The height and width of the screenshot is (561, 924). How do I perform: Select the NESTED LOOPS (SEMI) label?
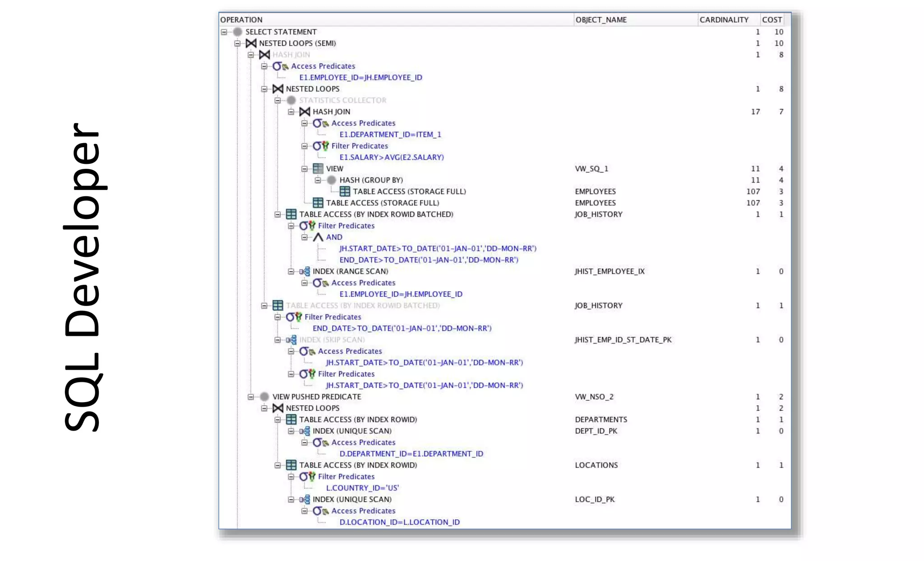(x=297, y=43)
